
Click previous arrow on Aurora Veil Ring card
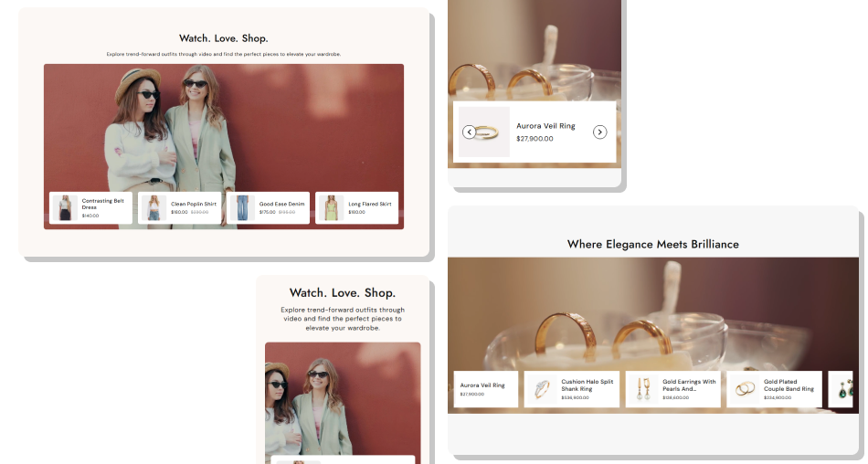[x=469, y=132]
